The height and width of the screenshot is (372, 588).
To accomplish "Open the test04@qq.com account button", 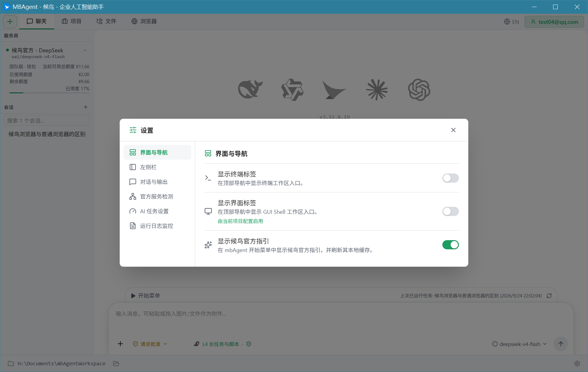I will [554, 22].
